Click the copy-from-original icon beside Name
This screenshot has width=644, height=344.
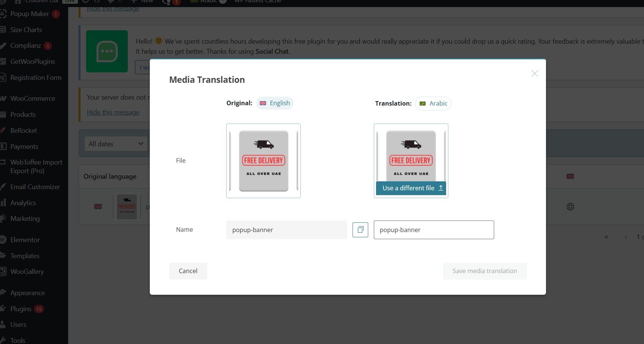coord(360,230)
